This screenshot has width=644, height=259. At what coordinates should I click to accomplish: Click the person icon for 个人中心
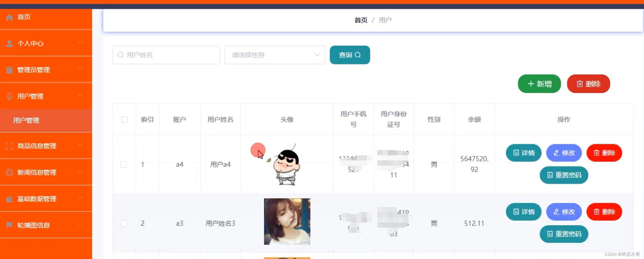coord(10,43)
